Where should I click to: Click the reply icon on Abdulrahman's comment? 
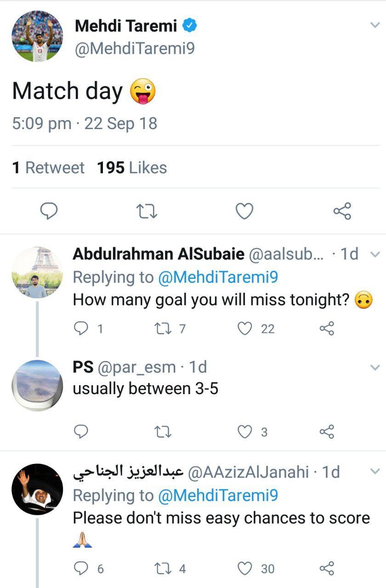82,328
